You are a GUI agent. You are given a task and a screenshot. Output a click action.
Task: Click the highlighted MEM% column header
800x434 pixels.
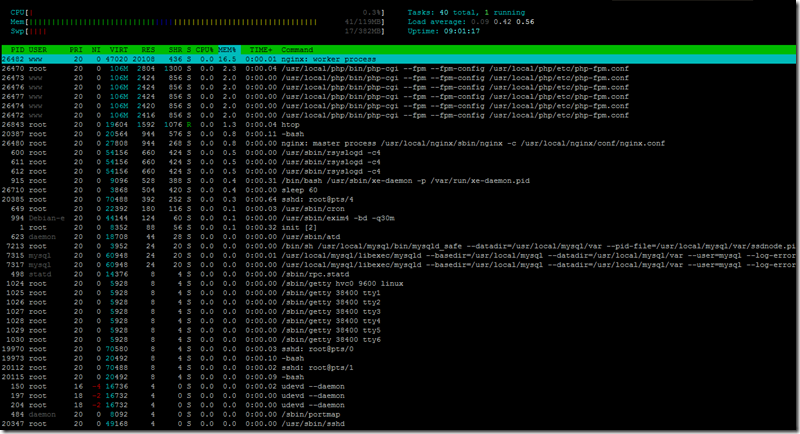pos(228,50)
